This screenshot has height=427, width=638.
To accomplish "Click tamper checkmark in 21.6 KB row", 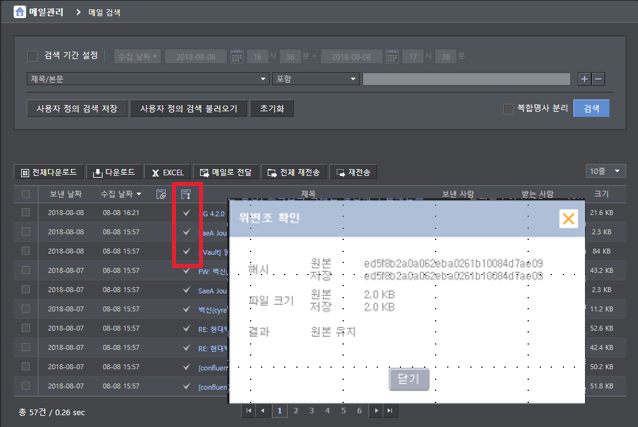I will [x=186, y=212].
